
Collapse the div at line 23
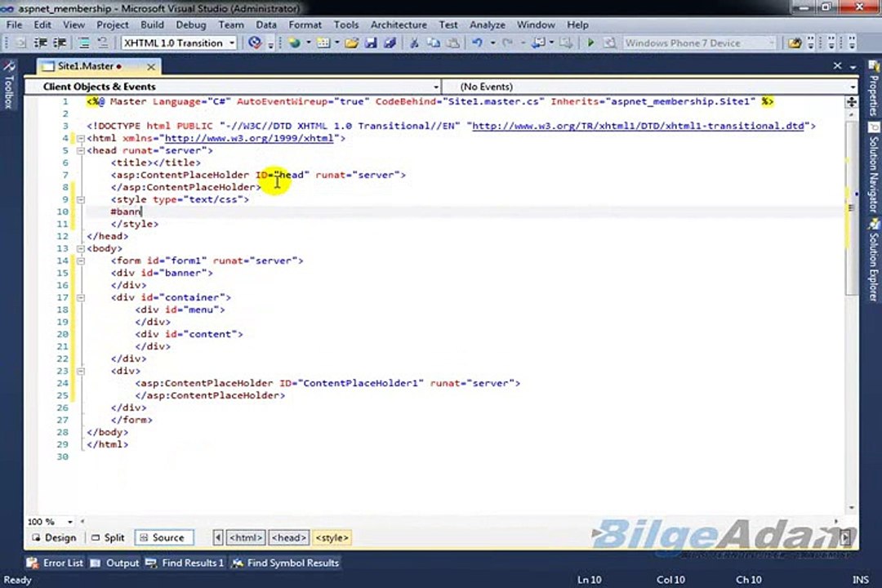click(80, 372)
